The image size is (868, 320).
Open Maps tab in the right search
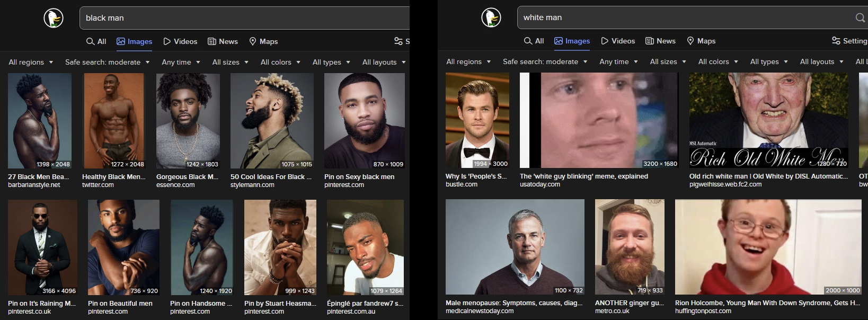[701, 41]
